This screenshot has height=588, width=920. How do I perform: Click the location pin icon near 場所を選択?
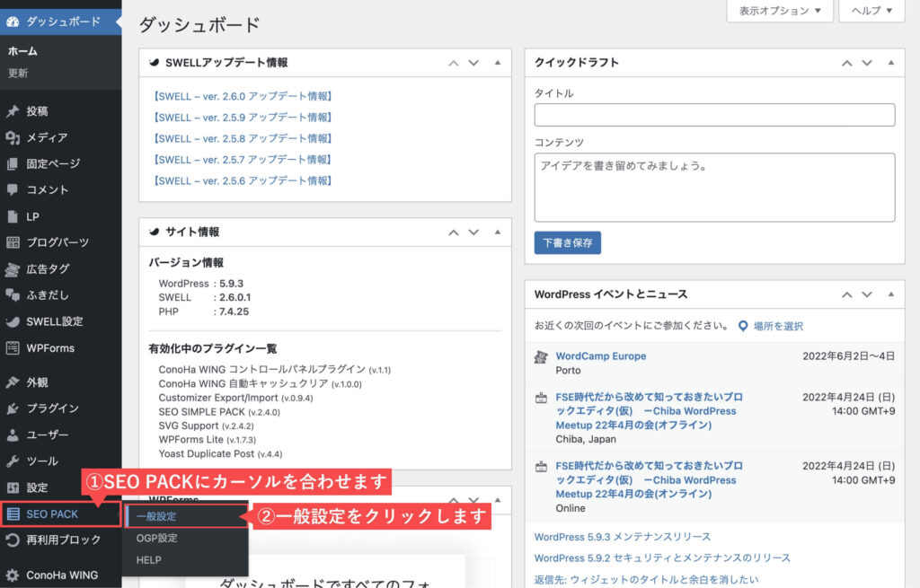(743, 326)
